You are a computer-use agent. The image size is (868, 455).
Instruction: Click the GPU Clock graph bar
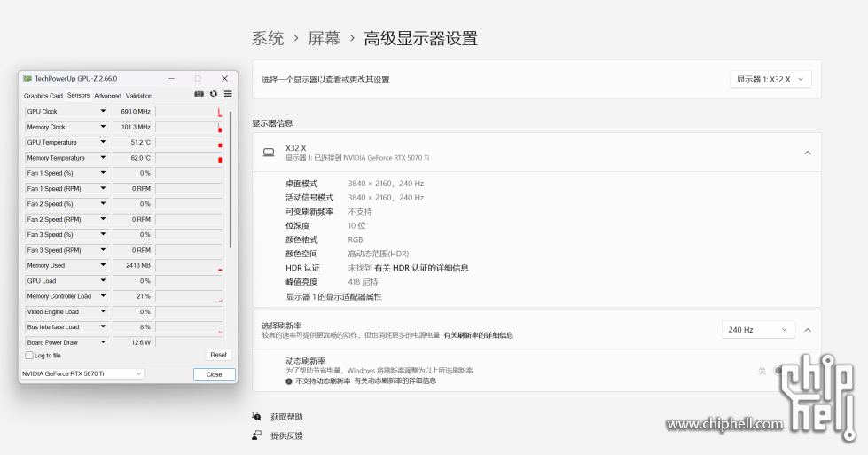coord(189,111)
